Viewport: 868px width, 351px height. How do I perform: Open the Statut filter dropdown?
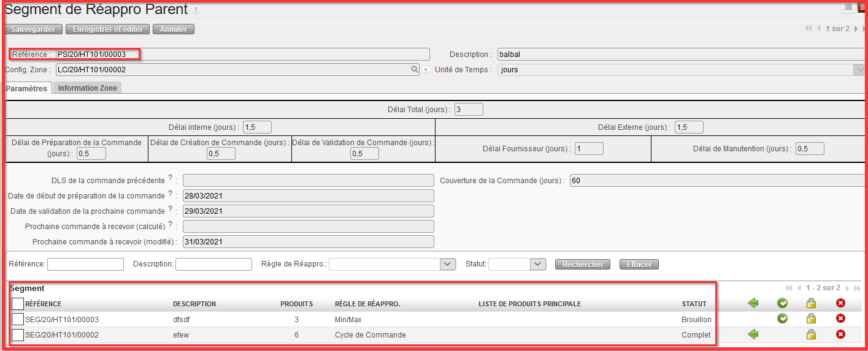(538, 264)
